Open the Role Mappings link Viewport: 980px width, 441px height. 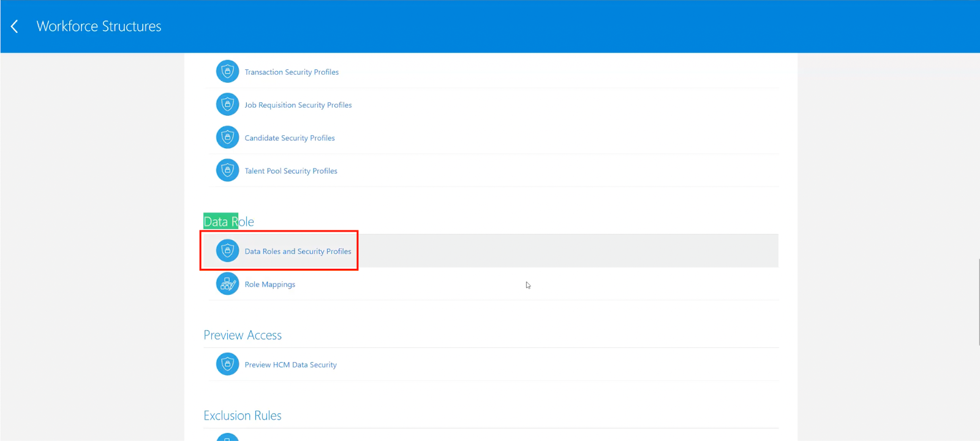click(x=269, y=285)
